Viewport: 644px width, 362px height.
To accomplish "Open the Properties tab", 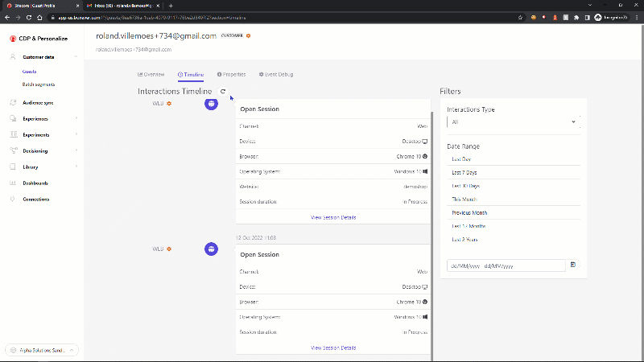I will click(x=231, y=74).
